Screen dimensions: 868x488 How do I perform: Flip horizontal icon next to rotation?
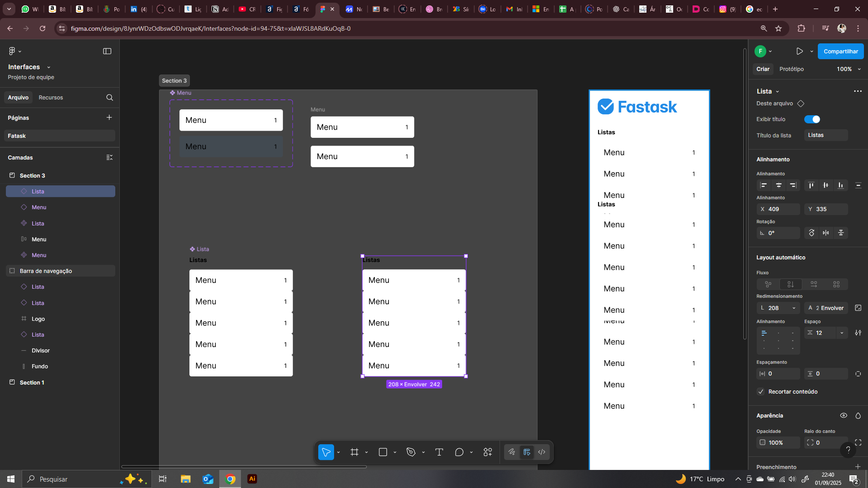click(826, 233)
